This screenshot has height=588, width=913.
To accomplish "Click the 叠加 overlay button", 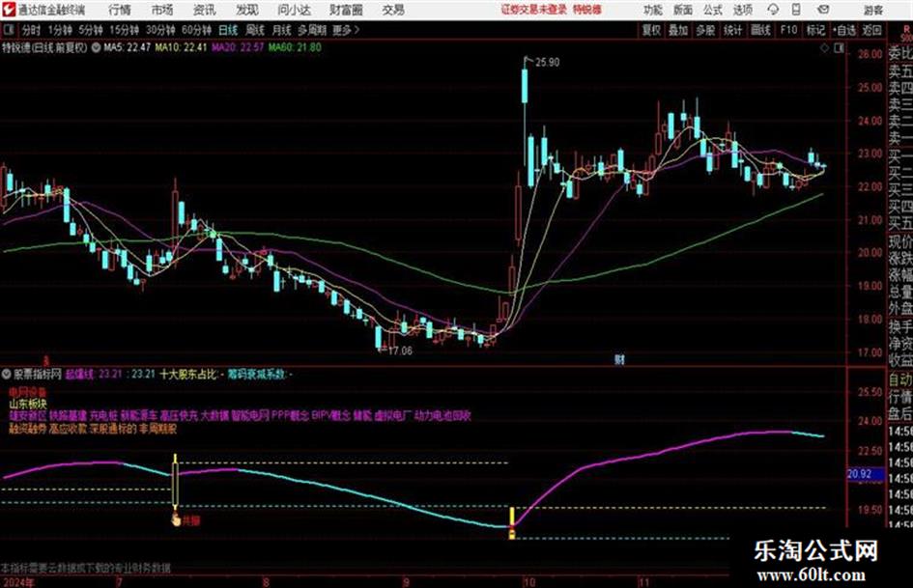I will [x=678, y=30].
